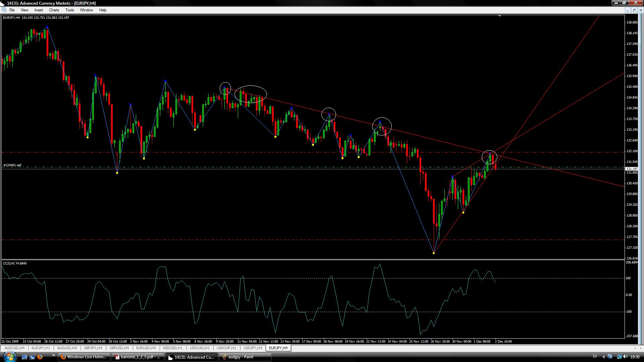Expand the quick launch overflow chevron

[x=53, y=355]
